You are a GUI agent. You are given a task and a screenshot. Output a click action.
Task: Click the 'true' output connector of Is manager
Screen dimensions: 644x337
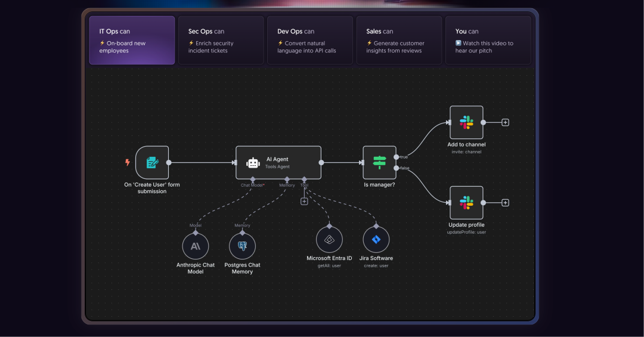(397, 157)
